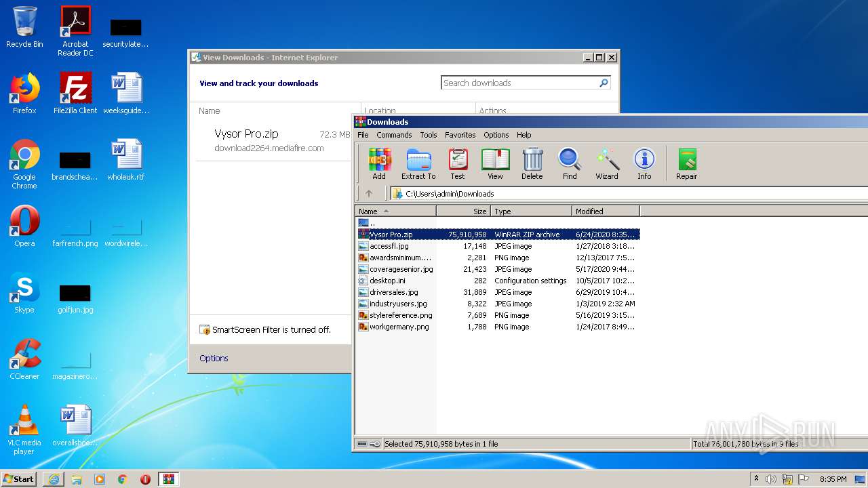Open the Help menu in WinRAR
Screen dimensions: 868x488
[524, 135]
